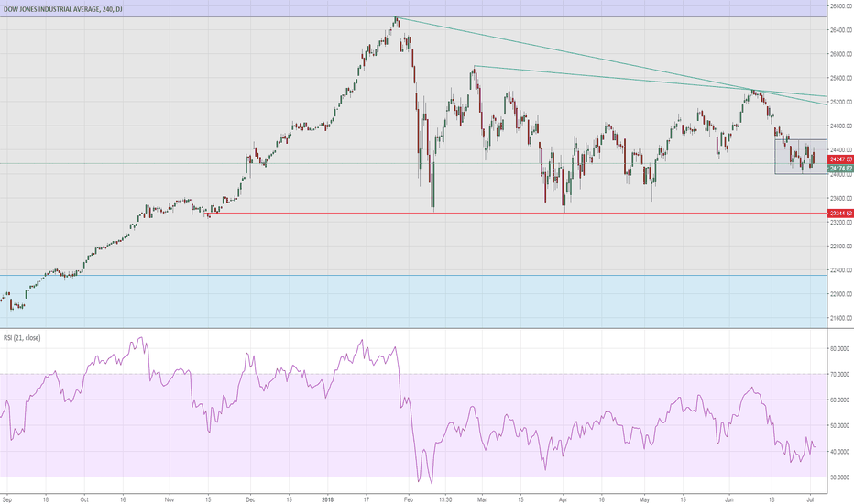Click the RSI 80.0000 scale label
This screenshot has width=854, height=504.
tap(839, 349)
